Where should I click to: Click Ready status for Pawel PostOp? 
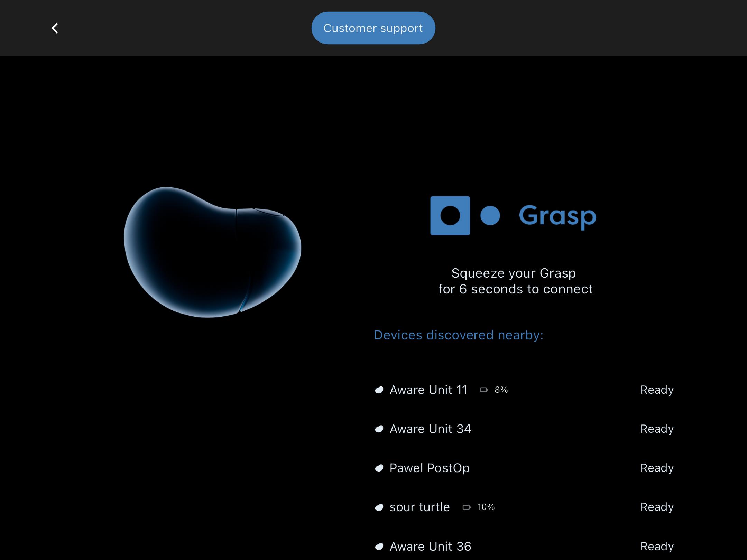pos(657,468)
